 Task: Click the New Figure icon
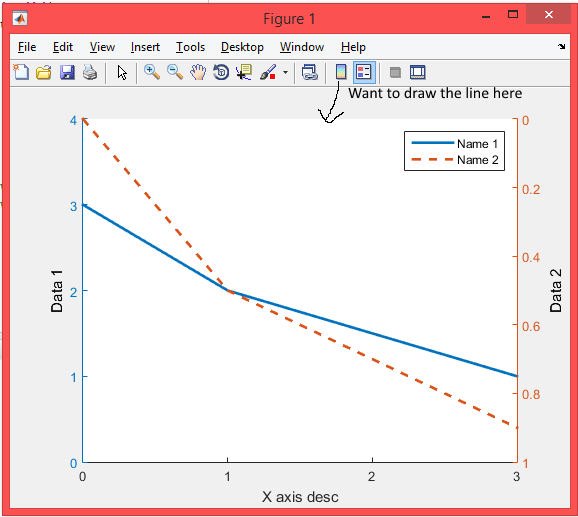pos(21,72)
